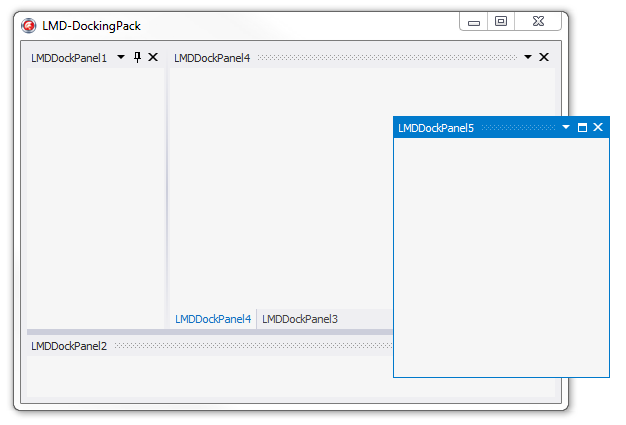Click the LMDDockPanel2 panel caption
The width and height of the screenshot is (626, 425).
[x=69, y=346]
